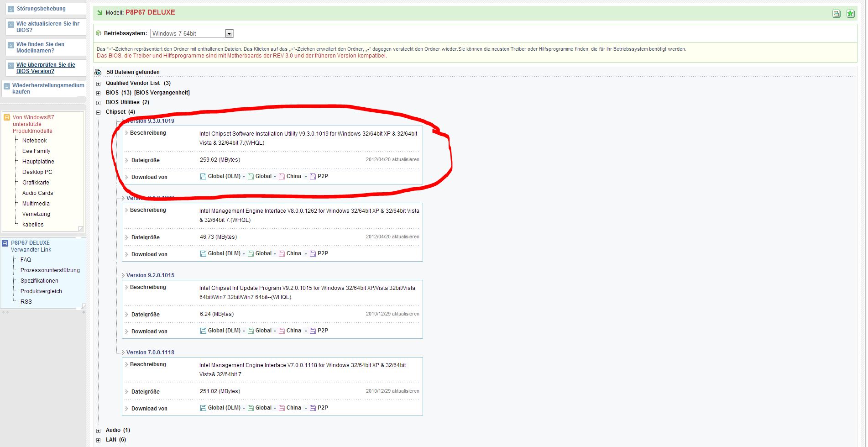The image size is (868, 447).
Task: Open the BIOS Vergangenheit link
Action: (x=162, y=93)
